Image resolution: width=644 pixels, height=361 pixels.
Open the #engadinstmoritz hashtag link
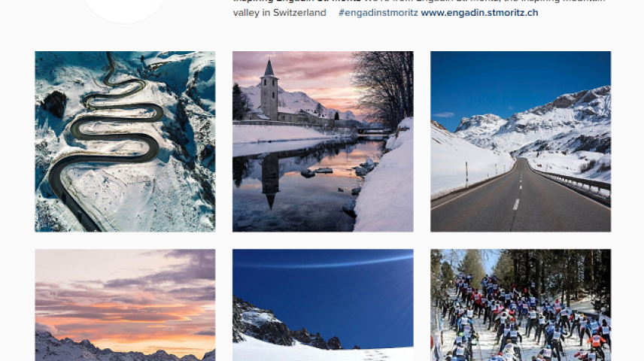(378, 13)
